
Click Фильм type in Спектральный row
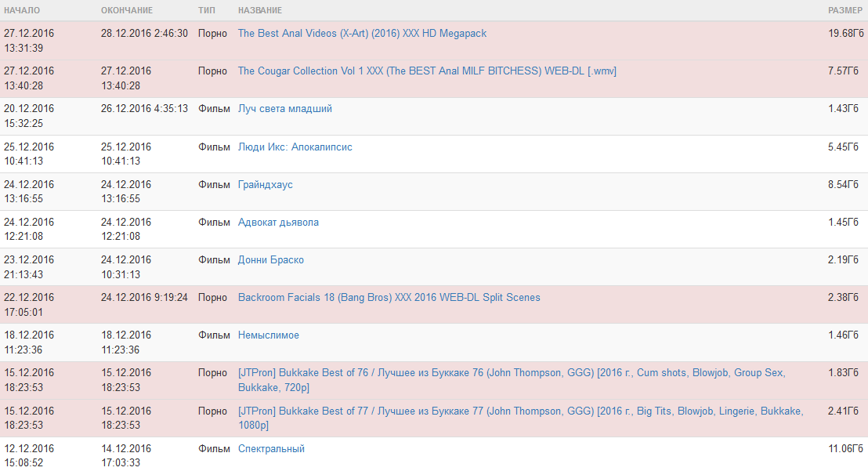pos(214,448)
